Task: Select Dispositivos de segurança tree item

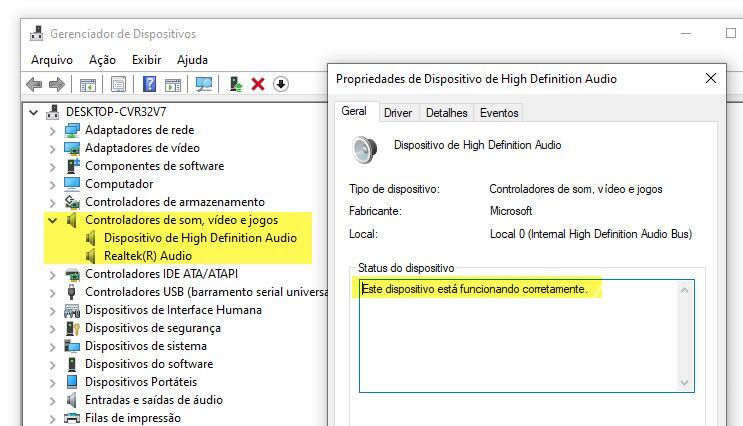Action: tap(153, 328)
